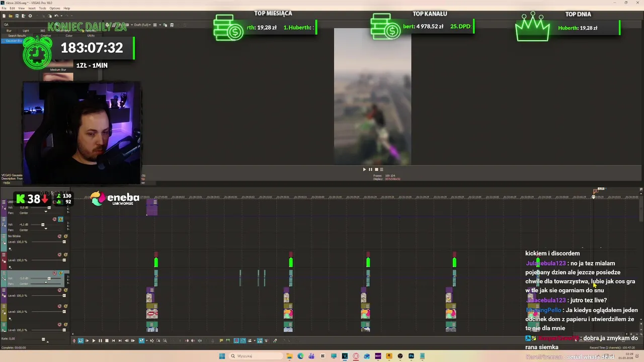The width and height of the screenshot is (644, 362).
Task: Click the Open folder icon in toolbar
Action: point(11,16)
